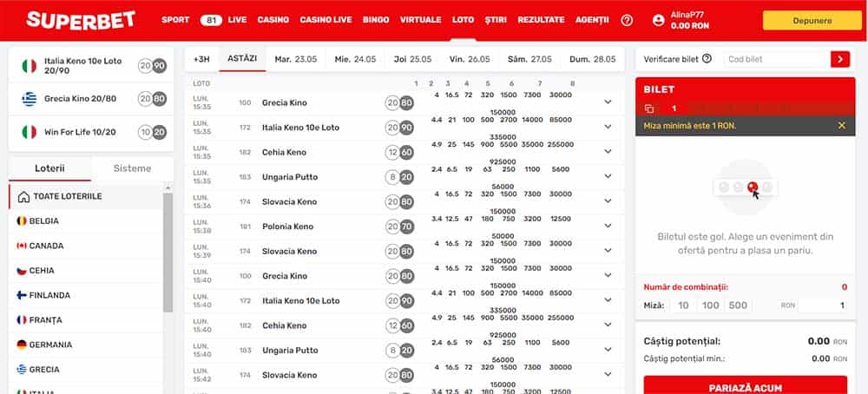Expand the Grecia Kino 15:35 draw
The image size is (868, 394).
click(x=608, y=102)
